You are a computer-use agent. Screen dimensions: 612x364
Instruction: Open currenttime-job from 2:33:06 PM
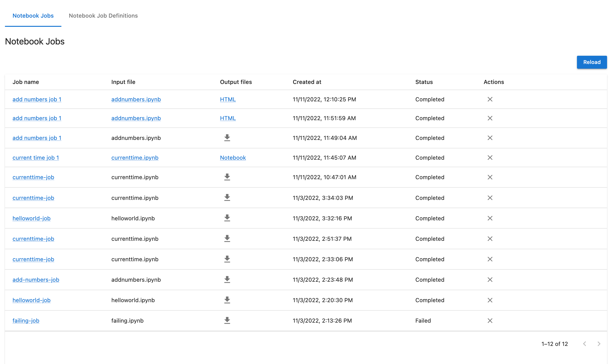tap(33, 259)
